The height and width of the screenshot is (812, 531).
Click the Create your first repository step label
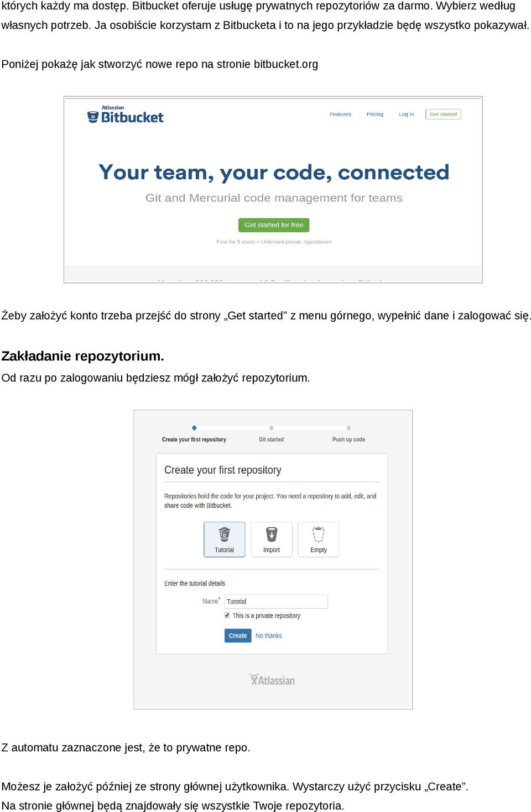coord(194,439)
